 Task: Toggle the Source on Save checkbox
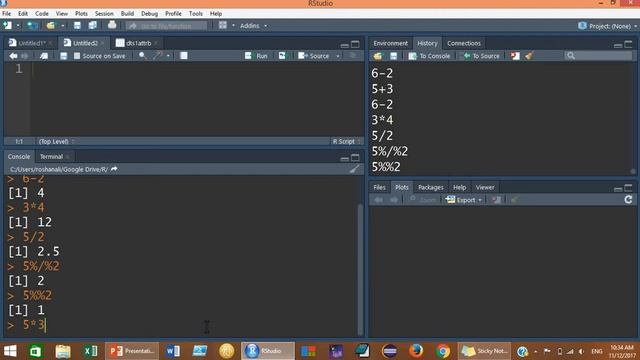tap(77, 56)
